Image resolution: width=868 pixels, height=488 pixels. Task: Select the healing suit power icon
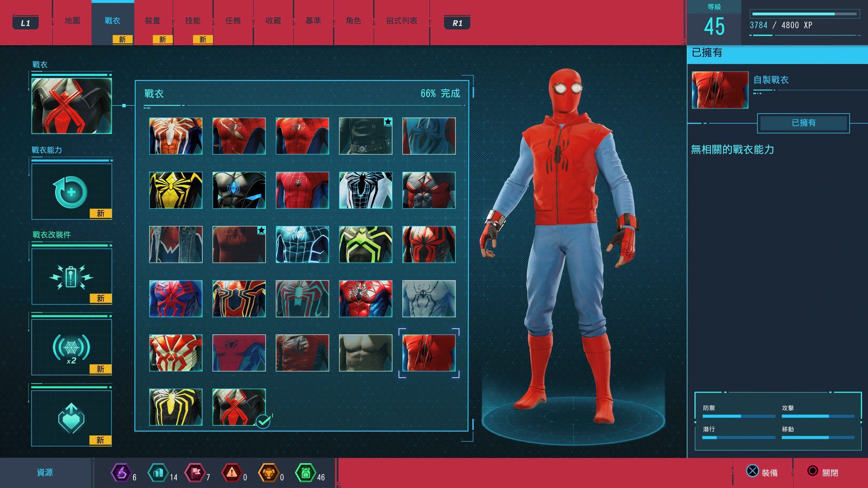(71, 192)
